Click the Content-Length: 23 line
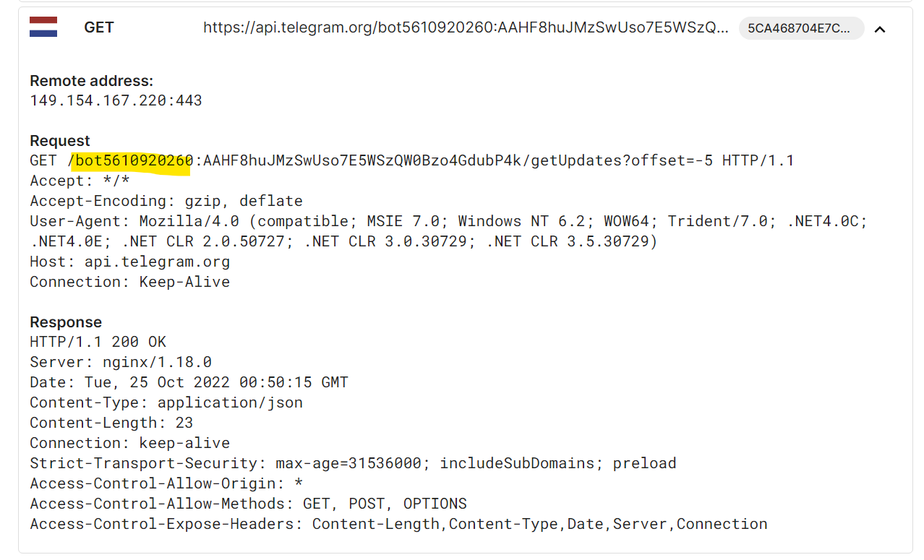The height and width of the screenshot is (560, 924). 111,423
